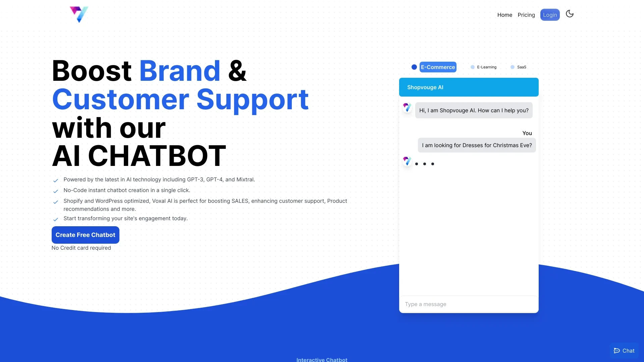Click the Interactive Chatbot label at bottom
This screenshot has height=362, width=644.
[x=322, y=359]
